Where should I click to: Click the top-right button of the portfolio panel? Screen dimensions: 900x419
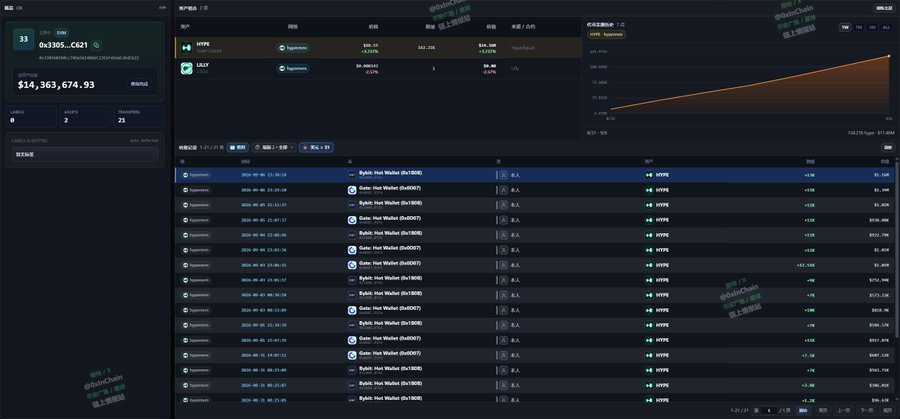coord(883,8)
